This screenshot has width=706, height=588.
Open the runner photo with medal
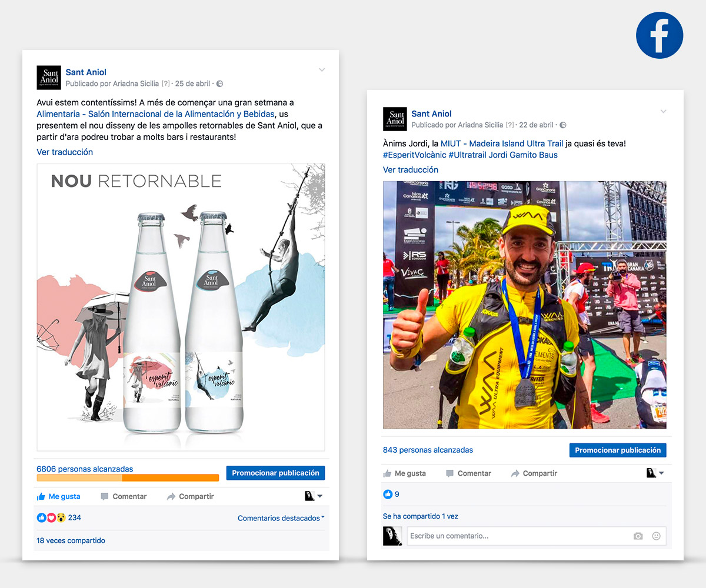point(525,305)
